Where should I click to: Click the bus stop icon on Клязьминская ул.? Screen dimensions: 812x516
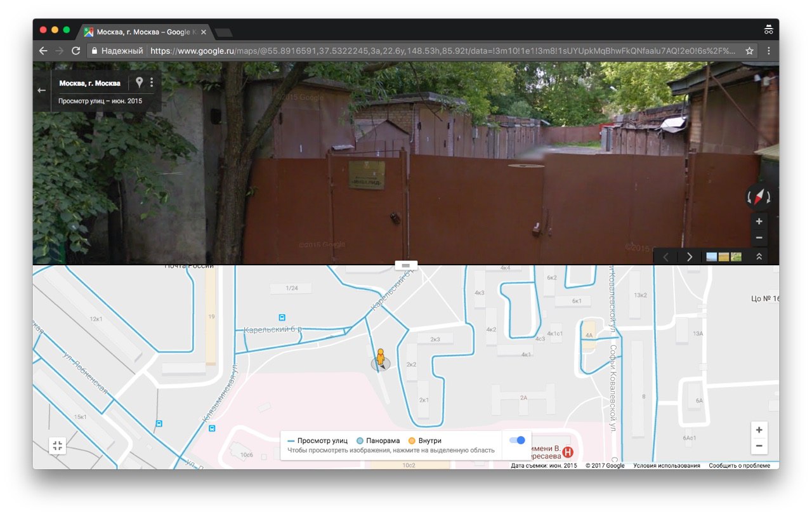212,428
